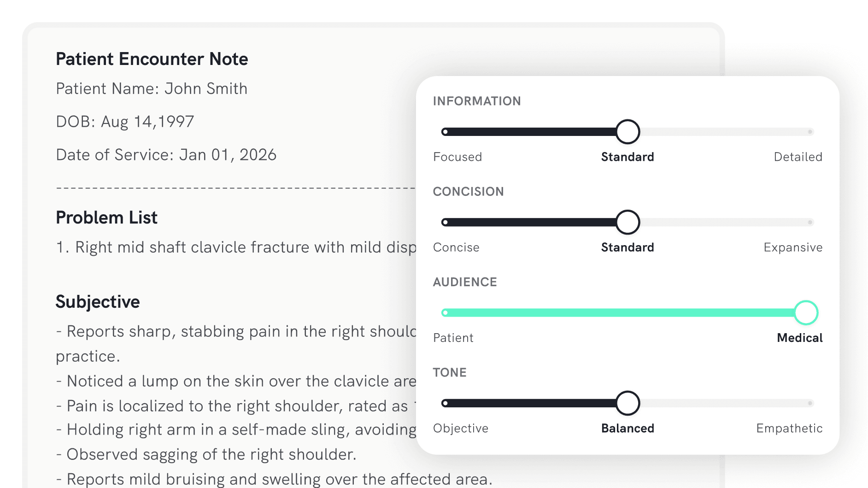Image resolution: width=868 pixels, height=488 pixels.
Task: Click the right end of Tone track
Action: click(809, 403)
